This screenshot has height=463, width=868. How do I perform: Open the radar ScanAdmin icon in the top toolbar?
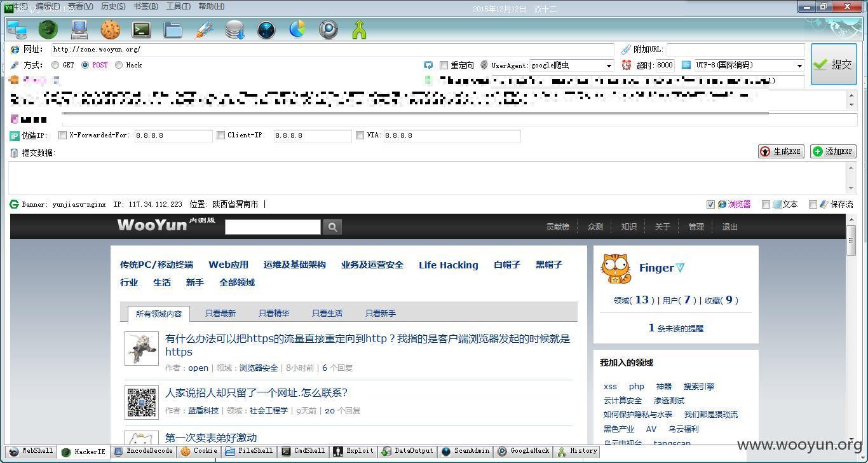266,29
